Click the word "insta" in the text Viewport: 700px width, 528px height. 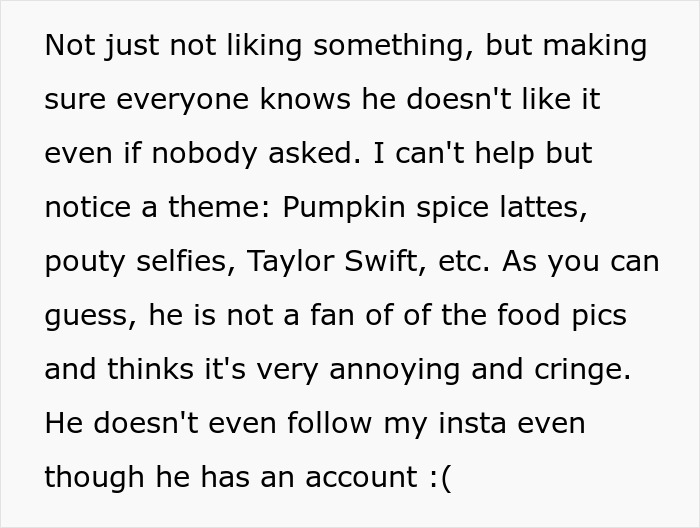click(x=472, y=422)
